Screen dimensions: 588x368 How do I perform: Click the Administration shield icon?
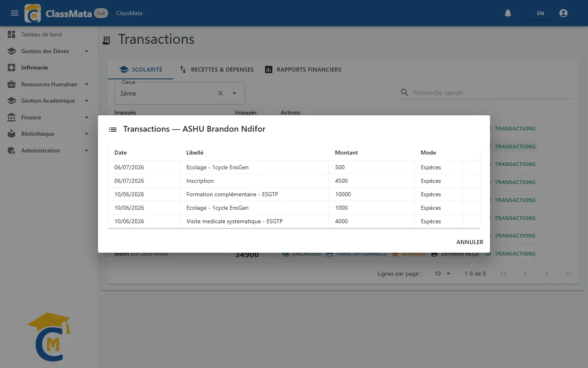(x=11, y=150)
